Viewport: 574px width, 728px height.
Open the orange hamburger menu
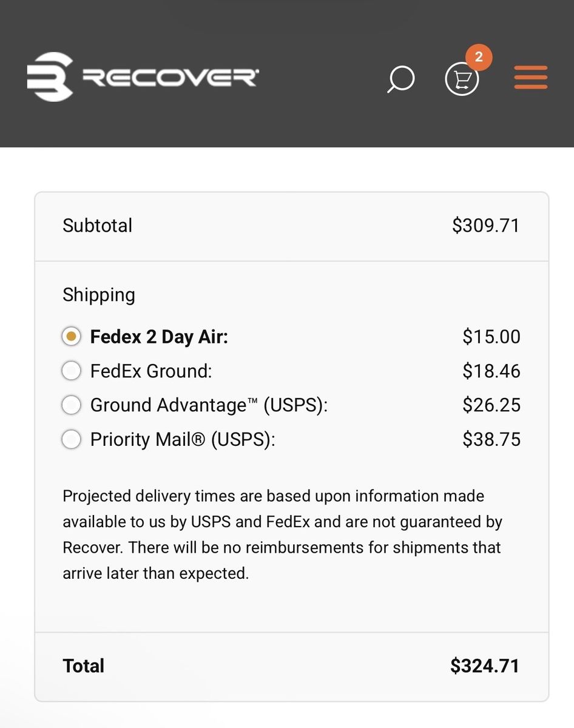pyautogui.click(x=531, y=78)
